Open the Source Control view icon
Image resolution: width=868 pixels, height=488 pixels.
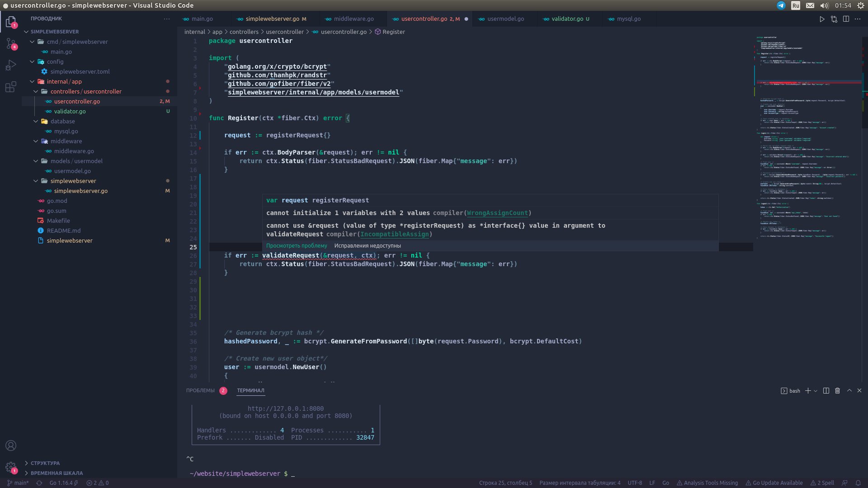tap(11, 43)
